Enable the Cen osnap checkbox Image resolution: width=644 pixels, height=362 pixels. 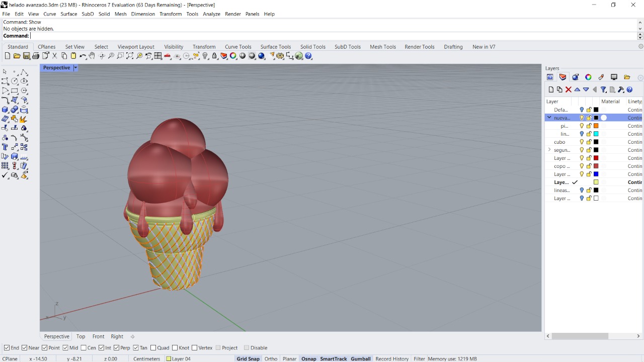[x=84, y=348]
